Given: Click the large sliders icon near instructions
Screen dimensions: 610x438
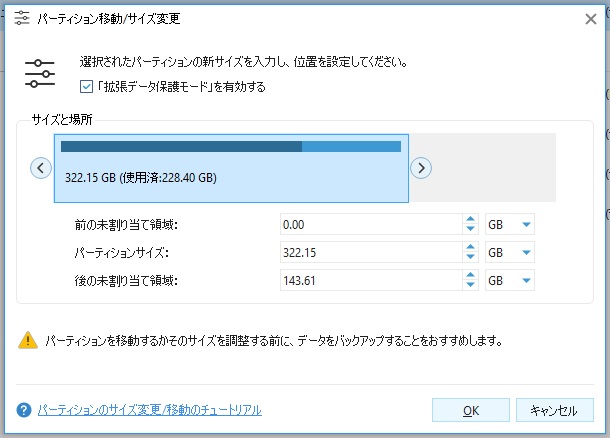Looking at the screenshot, I should tap(40, 74).
